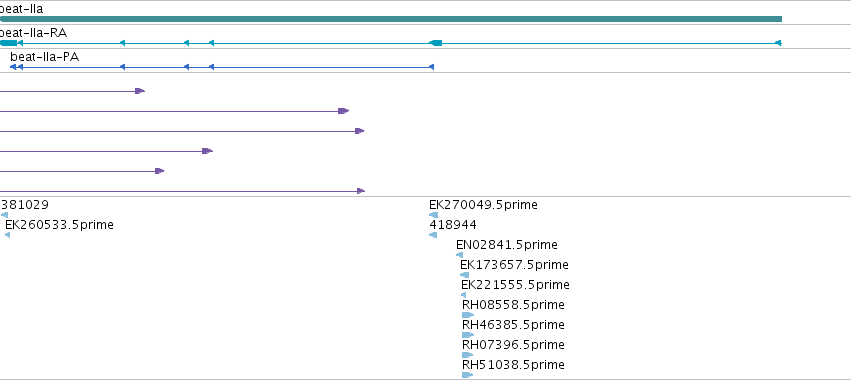The image size is (851, 380).
Task: Select the EK270049.5prime feature label
Action: tap(483, 205)
